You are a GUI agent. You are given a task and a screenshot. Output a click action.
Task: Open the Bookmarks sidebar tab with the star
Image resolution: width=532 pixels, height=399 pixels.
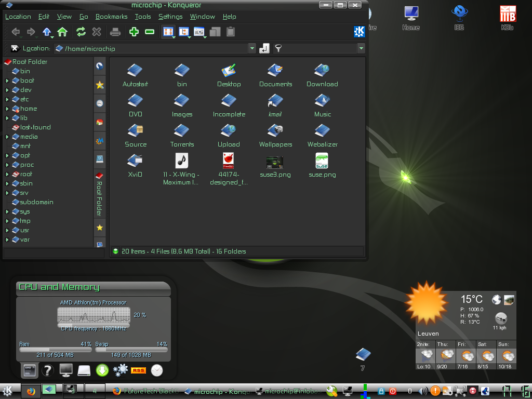click(99, 85)
